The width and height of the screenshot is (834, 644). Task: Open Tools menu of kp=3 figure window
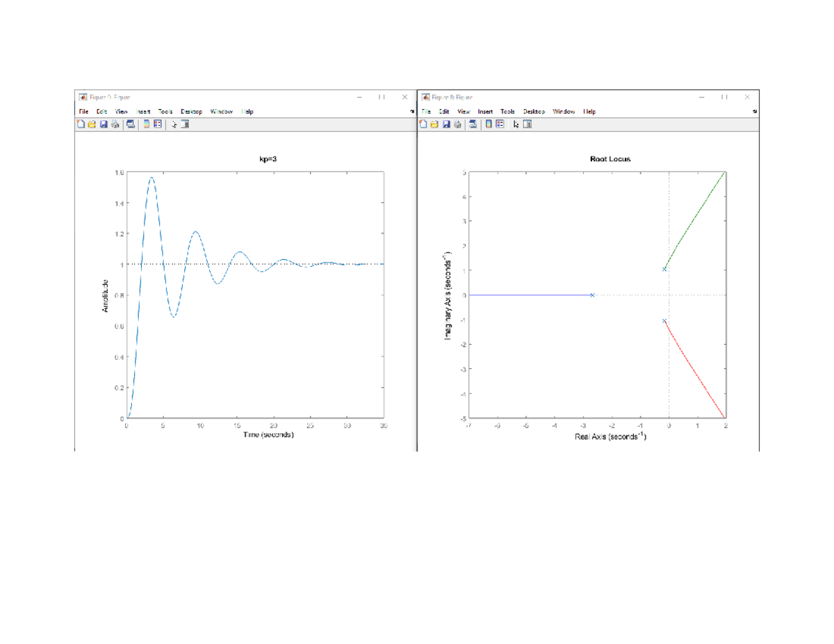click(x=165, y=111)
